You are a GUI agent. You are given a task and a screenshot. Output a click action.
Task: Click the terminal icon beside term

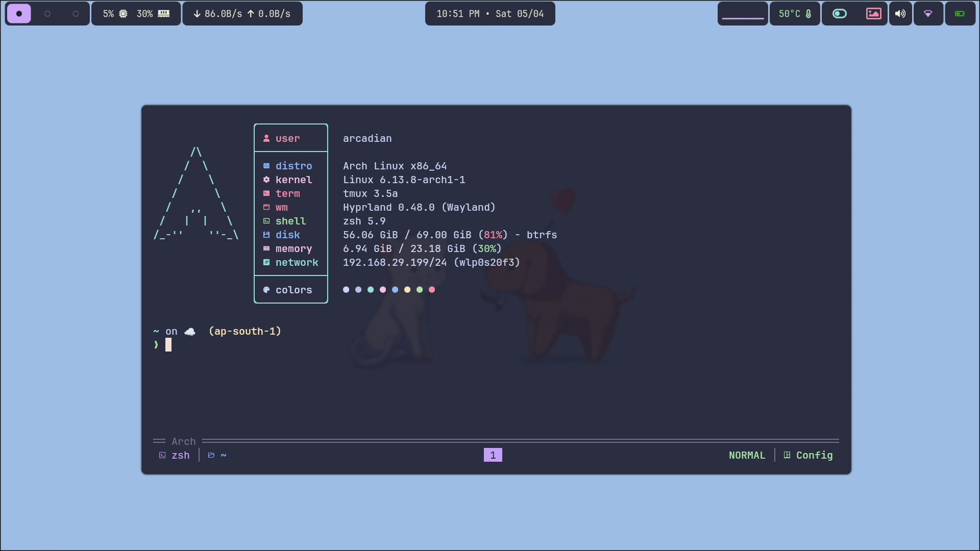266,193
